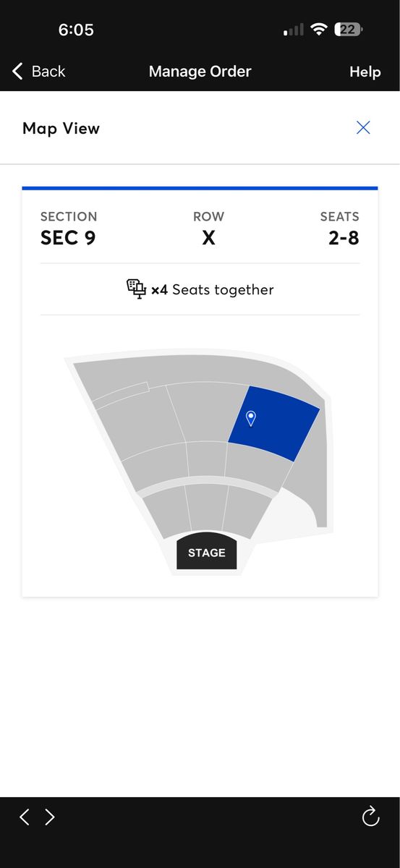Tap the browser back arrow
Image resolution: width=400 pixels, height=868 pixels.
click(25, 817)
